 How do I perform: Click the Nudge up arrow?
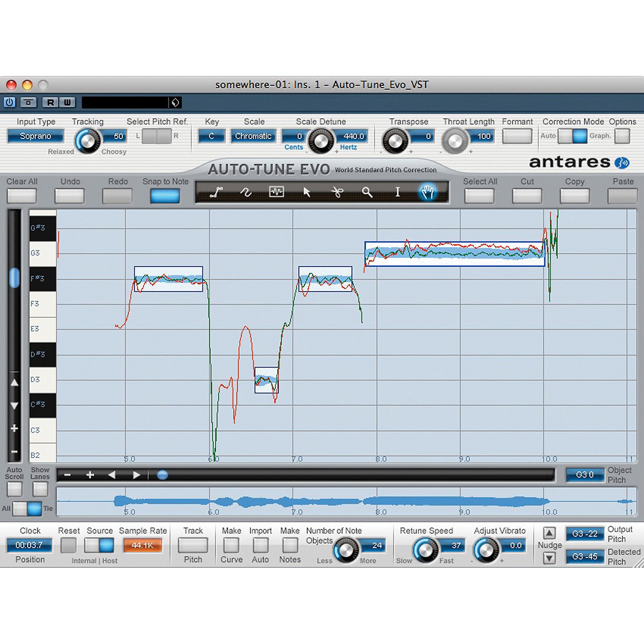pyautogui.click(x=549, y=533)
